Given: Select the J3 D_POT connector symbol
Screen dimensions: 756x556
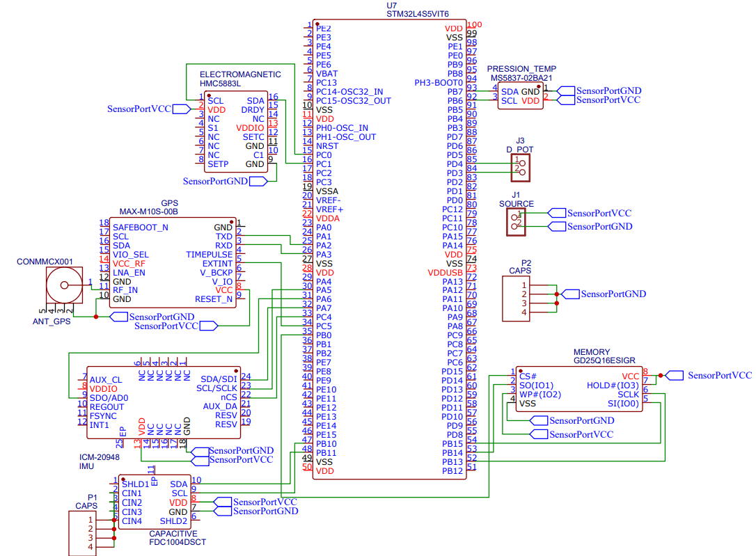Looking at the screenshot, I should pyautogui.click(x=521, y=167).
